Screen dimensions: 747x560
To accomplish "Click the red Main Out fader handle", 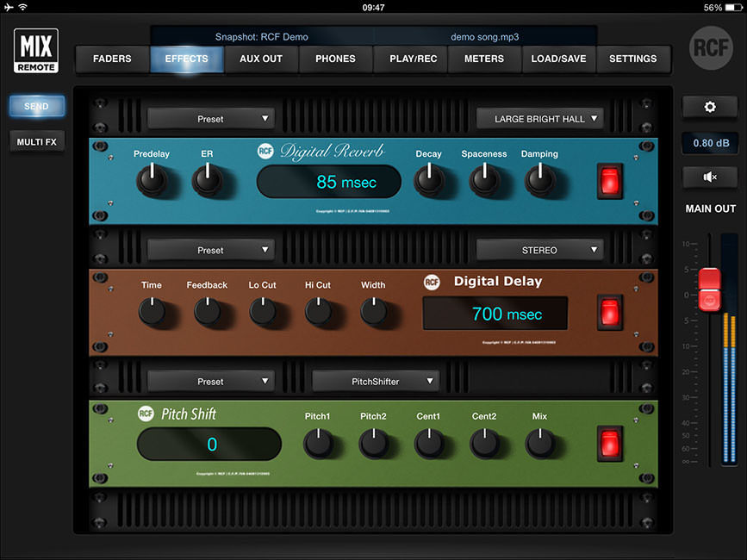I will 708,289.
